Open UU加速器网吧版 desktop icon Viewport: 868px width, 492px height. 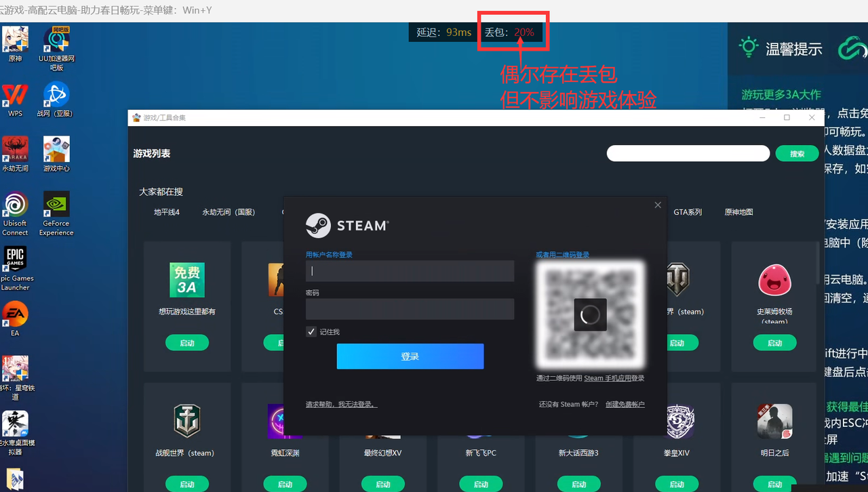pos(56,49)
